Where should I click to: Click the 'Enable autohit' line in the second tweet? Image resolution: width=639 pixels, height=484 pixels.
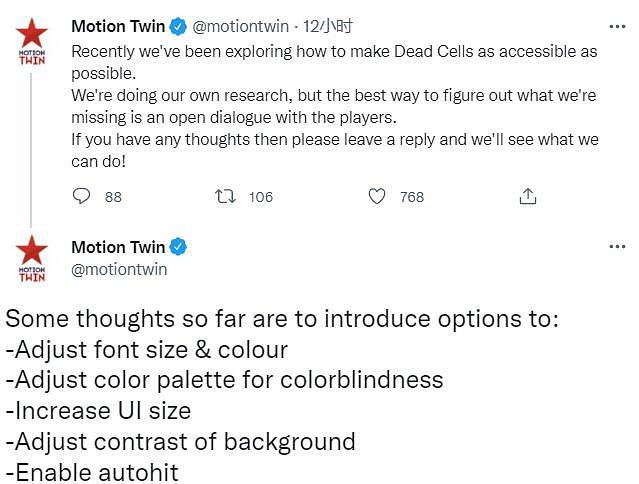coord(93,472)
